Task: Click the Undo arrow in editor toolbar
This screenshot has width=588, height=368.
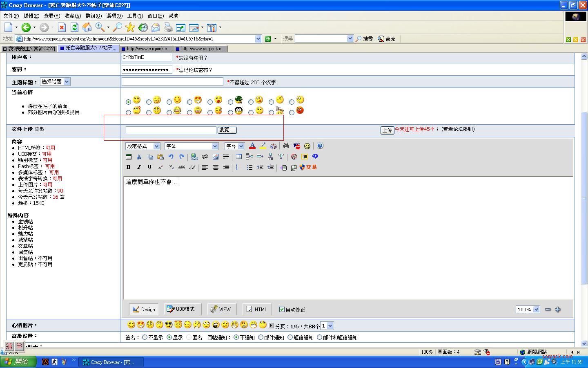Action: (x=171, y=157)
